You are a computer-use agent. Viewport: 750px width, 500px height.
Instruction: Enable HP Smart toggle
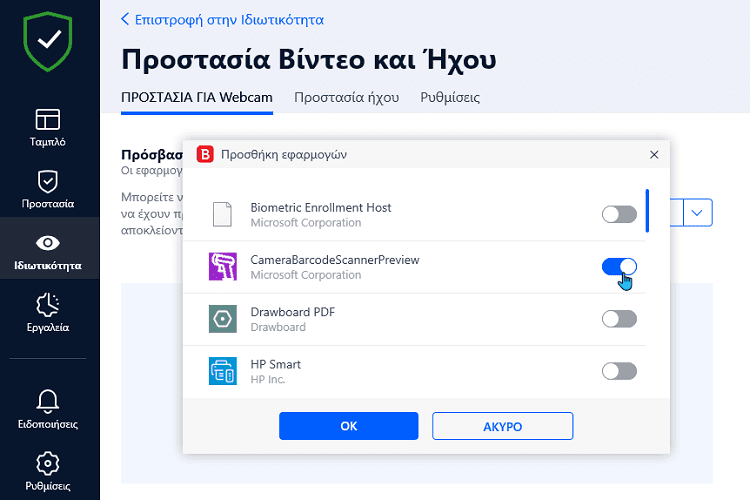point(619,371)
